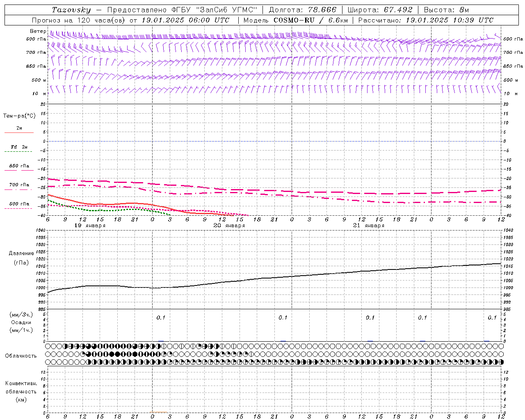This screenshot has width=525, height=420.
Task: Click the computed time '19.01.2025 10:39 UTC'
Action: pyautogui.click(x=450, y=20)
